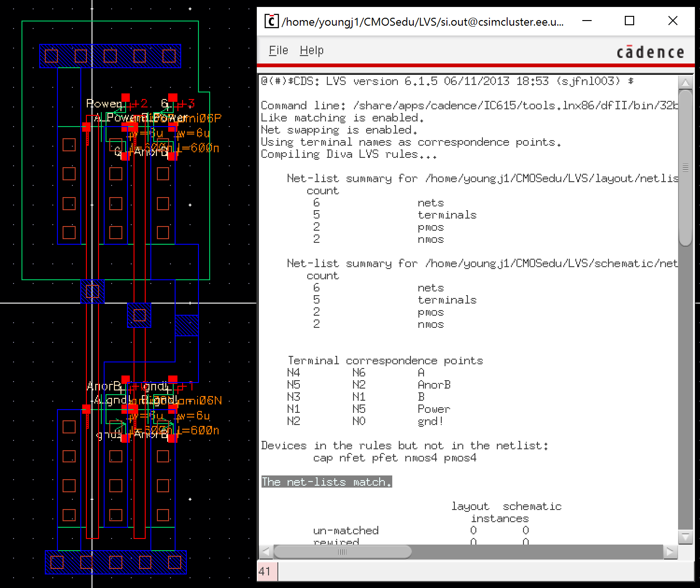Select the rightmost contact on bottom ground rail
This screenshot has height=588, width=700.
(x=175, y=562)
